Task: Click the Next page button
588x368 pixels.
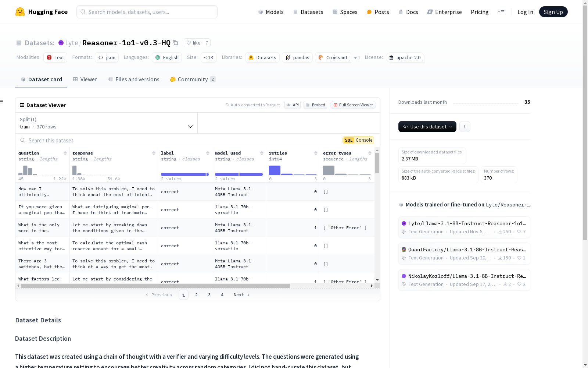Action: tap(242, 295)
